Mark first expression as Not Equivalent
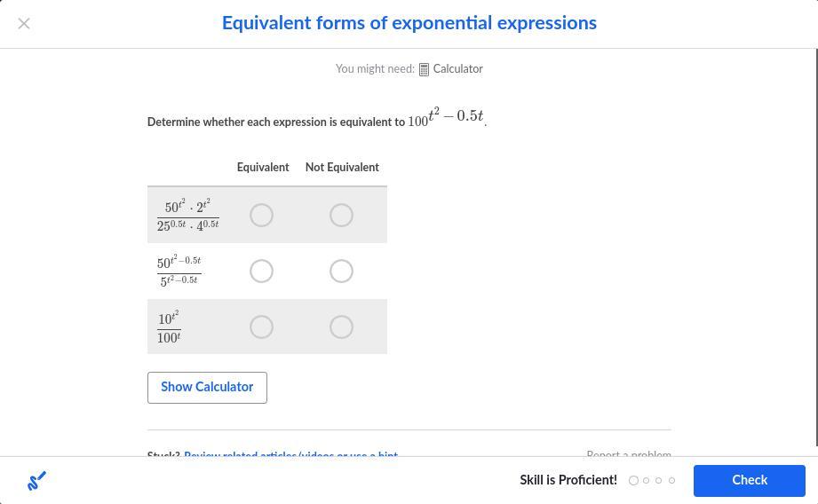Image resolution: width=818 pixels, height=504 pixels. [x=341, y=216]
